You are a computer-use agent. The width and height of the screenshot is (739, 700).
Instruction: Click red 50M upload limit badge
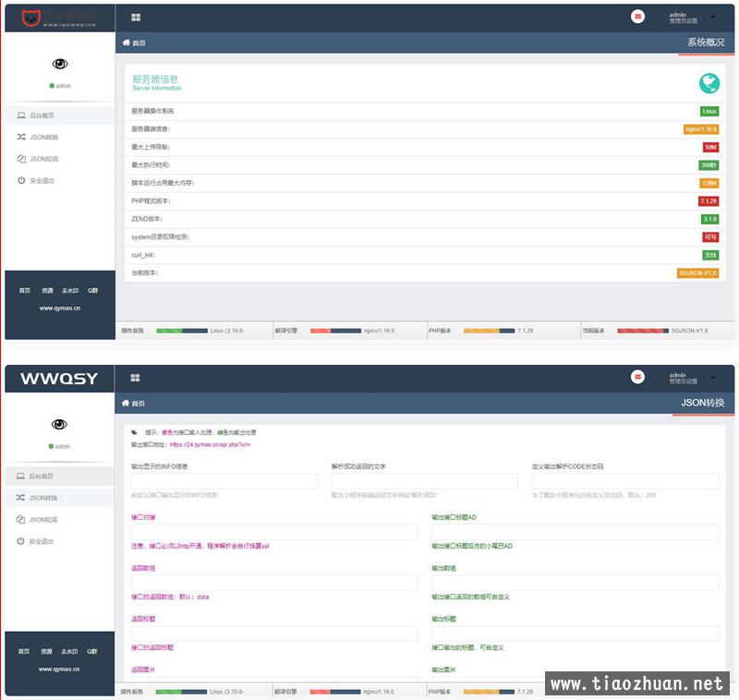point(710,147)
